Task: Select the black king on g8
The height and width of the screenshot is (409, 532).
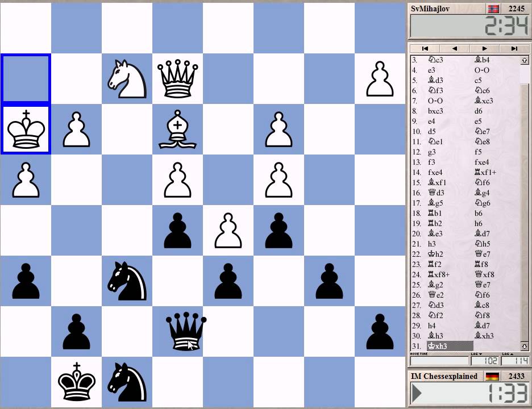Action: coord(76,382)
